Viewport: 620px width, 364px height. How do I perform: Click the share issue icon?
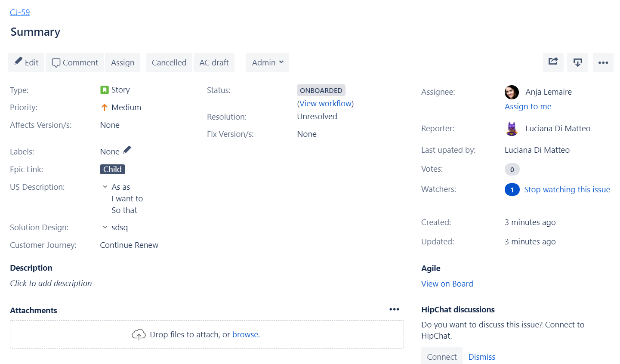coord(553,62)
